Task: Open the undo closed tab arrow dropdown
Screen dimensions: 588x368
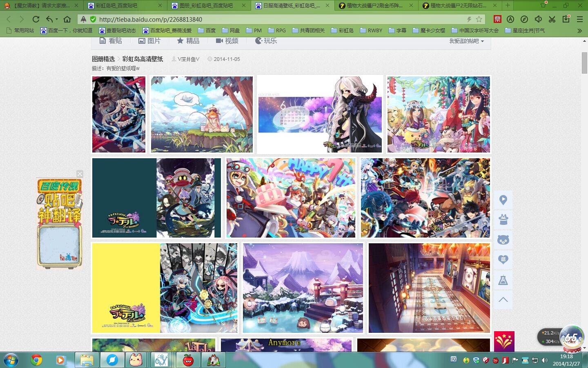Action: pos(57,19)
